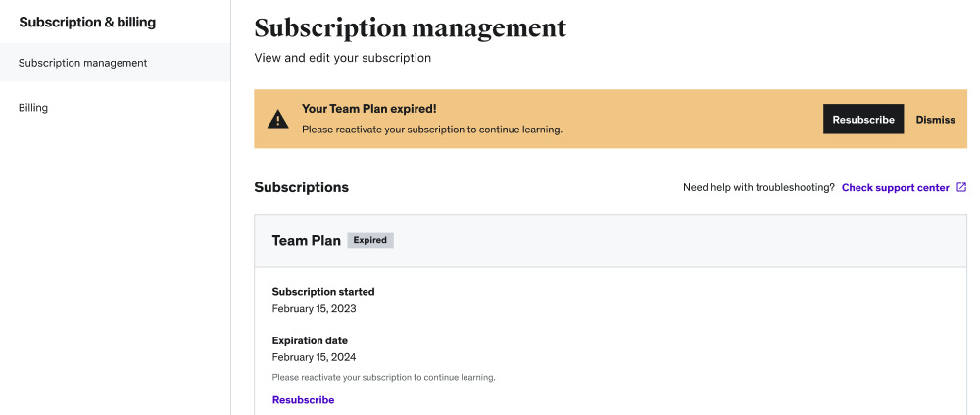The width and height of the screenshot is (980, 415).
Task: Click the 'Need help with troubleshooting?' text
Action: (759, 188)
